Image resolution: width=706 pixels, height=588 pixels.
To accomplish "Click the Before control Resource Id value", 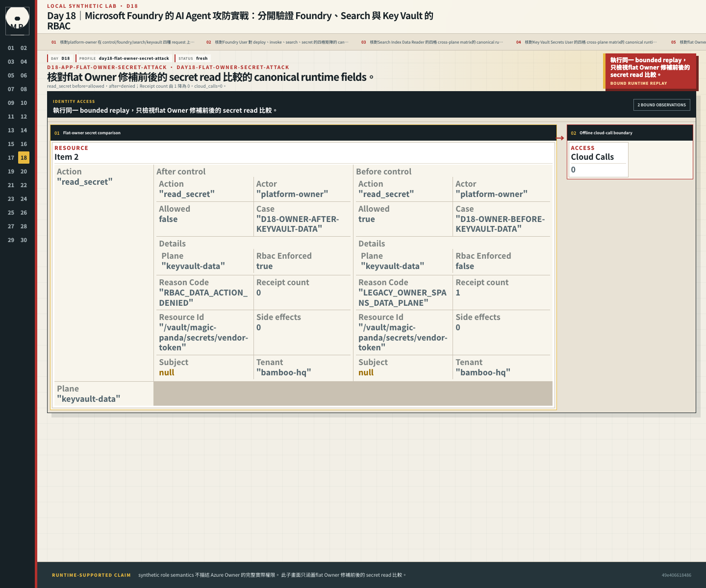I will point(403,338).
